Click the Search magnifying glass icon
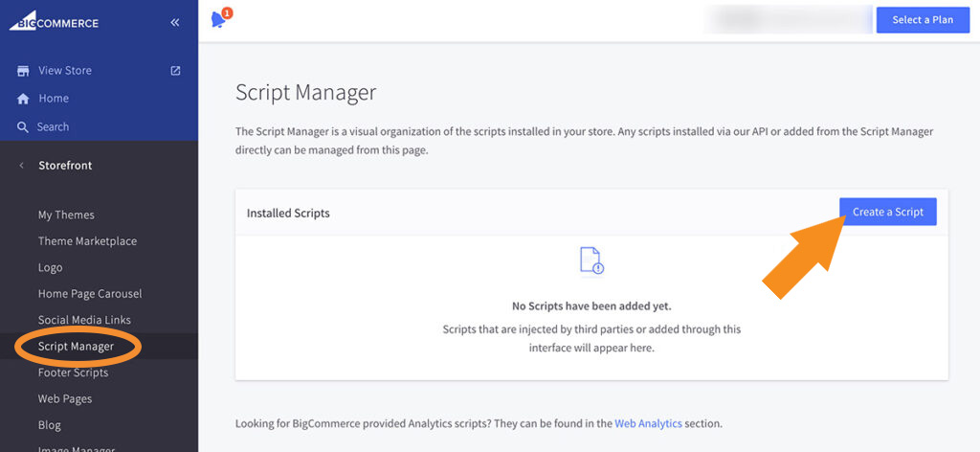 coord(23,127)
